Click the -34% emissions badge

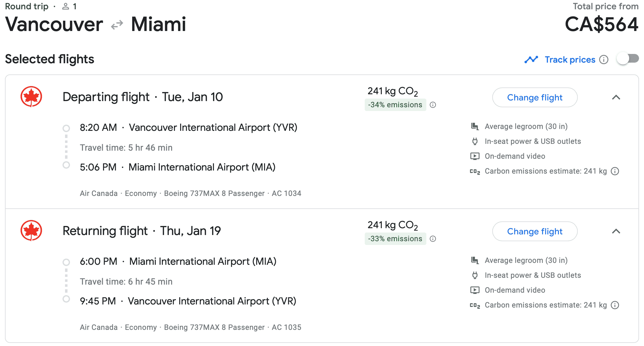[395, 105]
